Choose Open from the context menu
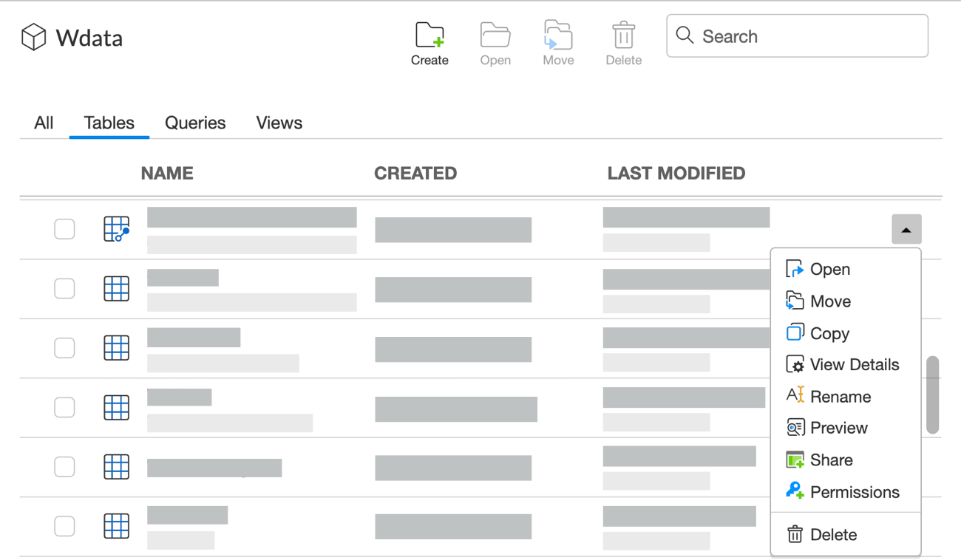Screen dimensions: 961x560 coord(846,270)
